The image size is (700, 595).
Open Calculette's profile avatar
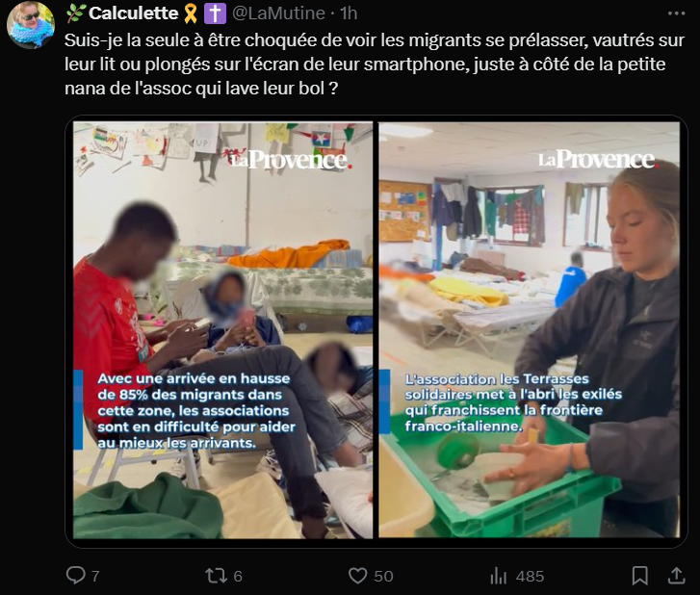coord(31,25)
